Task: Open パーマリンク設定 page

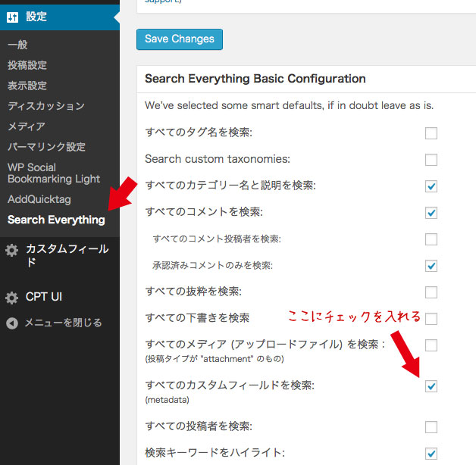Action: tap(47, 146)
